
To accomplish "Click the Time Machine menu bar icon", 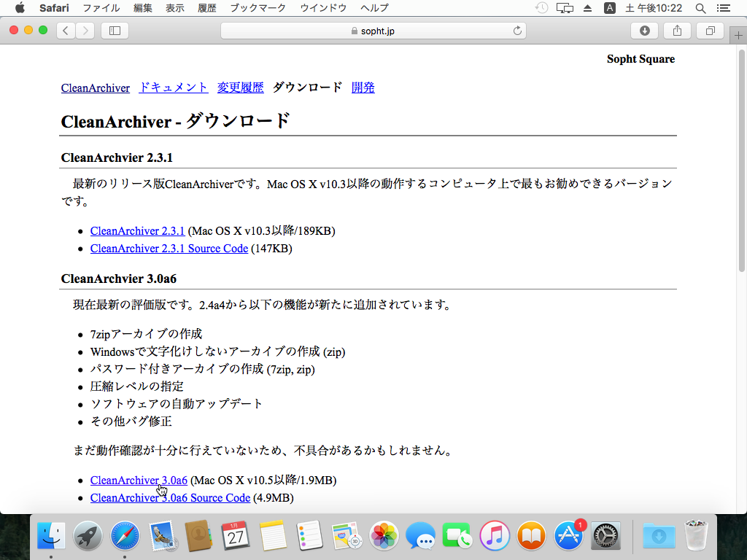I will (x=541, y=8).
